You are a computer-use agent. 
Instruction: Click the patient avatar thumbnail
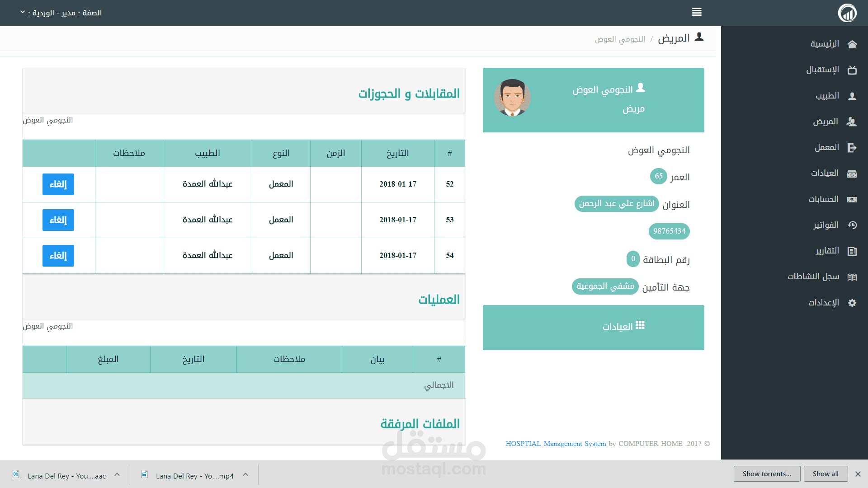pyautogui.click(x=512, y=98)
